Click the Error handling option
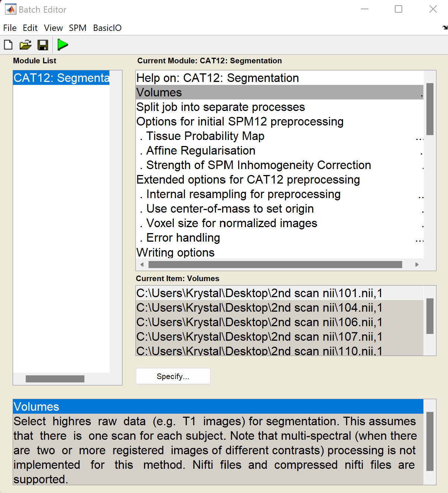This screenshot has width=448, height=493. pyautogui.click(x=183, y=238)
